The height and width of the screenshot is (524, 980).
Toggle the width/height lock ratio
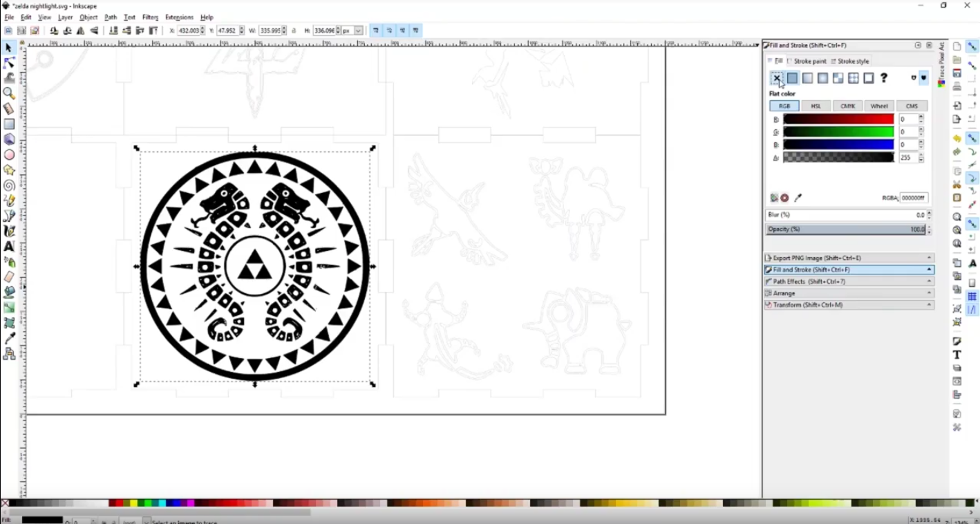294,30
